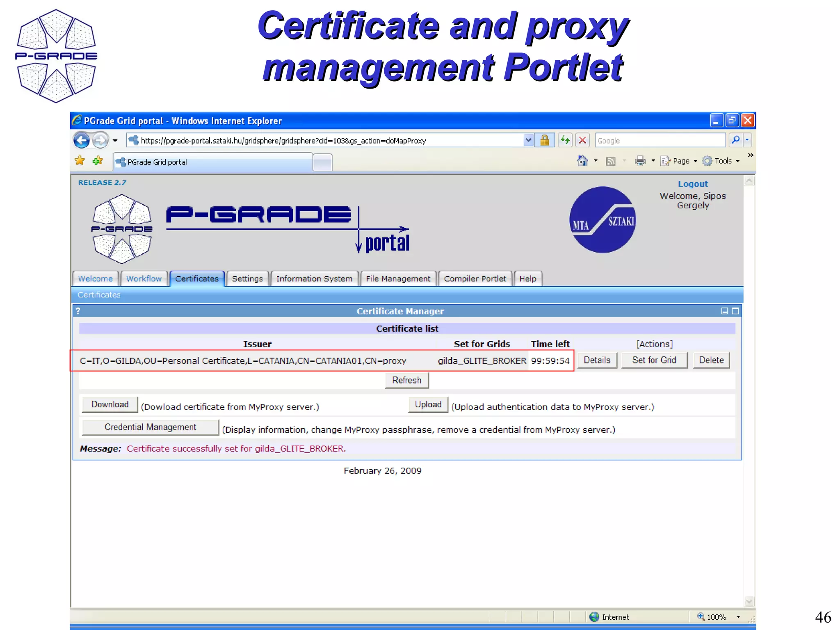
Task: Expand the Print dropdown arrow
Action: click(653, 161)
